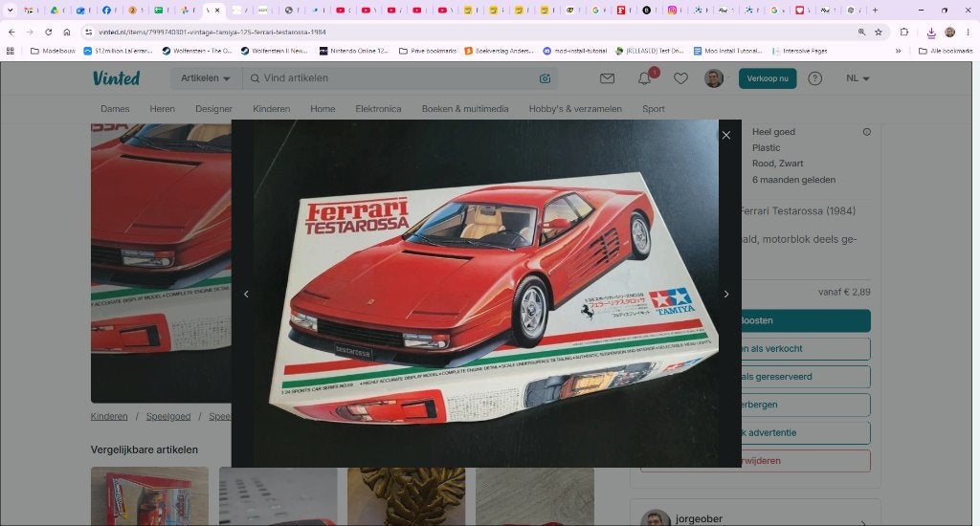Image resolution: width=980 pixels, height=526 pixels.
Task: Click the Kinderen breadcrumb link
Action: tap(109, 416)
